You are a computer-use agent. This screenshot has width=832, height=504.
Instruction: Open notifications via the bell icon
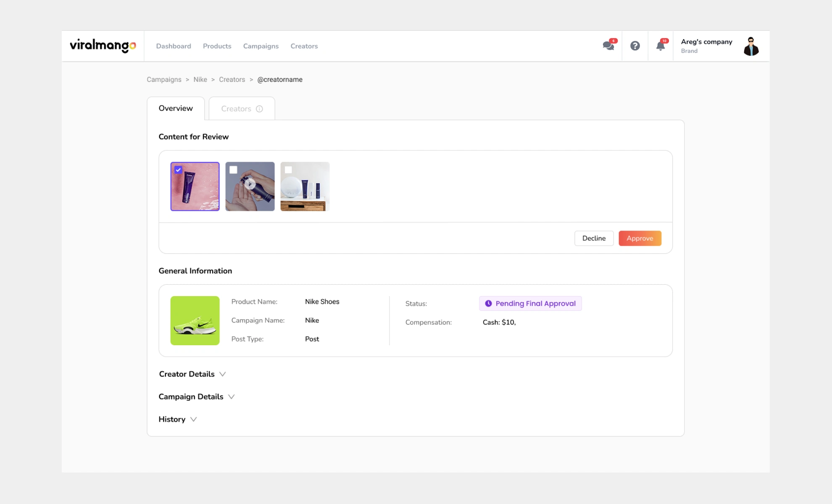660,46
